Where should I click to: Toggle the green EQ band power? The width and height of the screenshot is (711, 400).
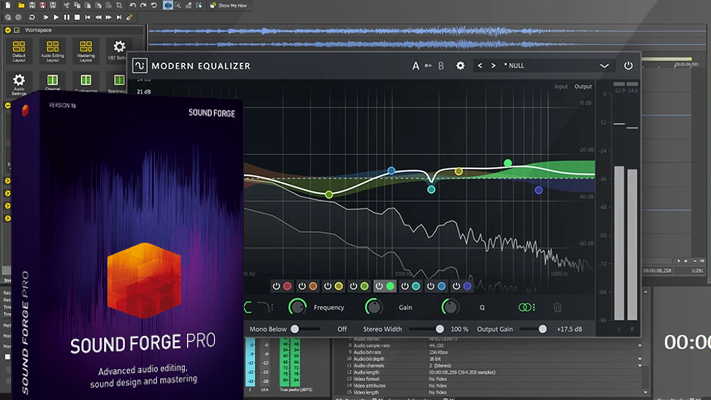(x=379, y=286)
